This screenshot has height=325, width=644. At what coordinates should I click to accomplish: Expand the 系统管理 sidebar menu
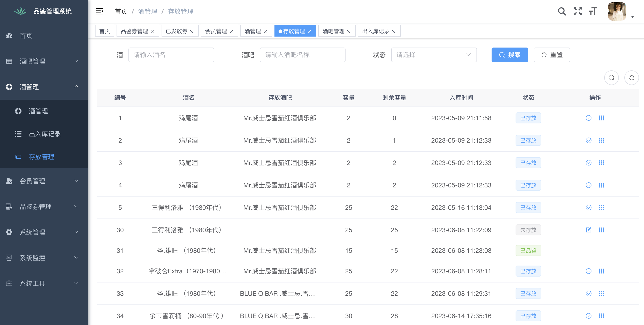44,232
